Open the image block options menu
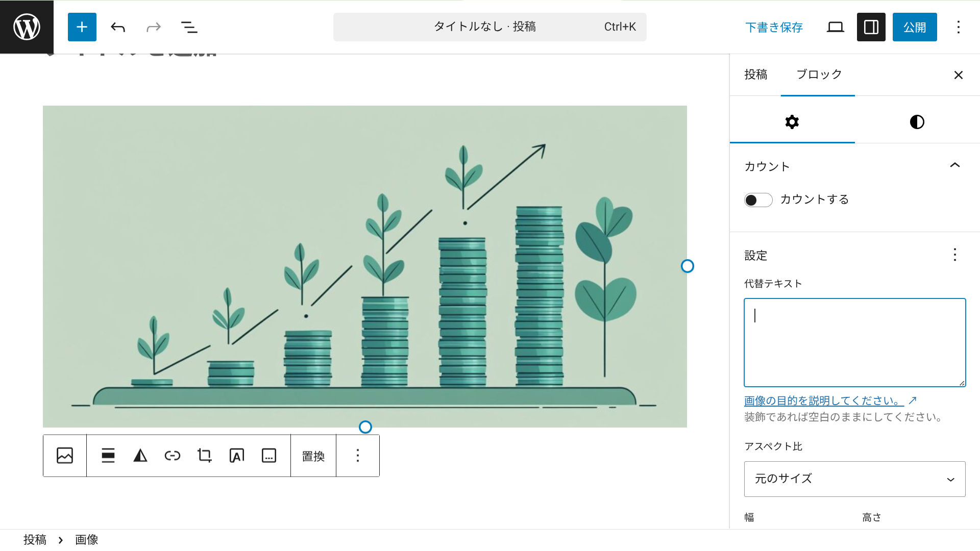This screenshot has width=980, height=551. click(x=357, y=456)
